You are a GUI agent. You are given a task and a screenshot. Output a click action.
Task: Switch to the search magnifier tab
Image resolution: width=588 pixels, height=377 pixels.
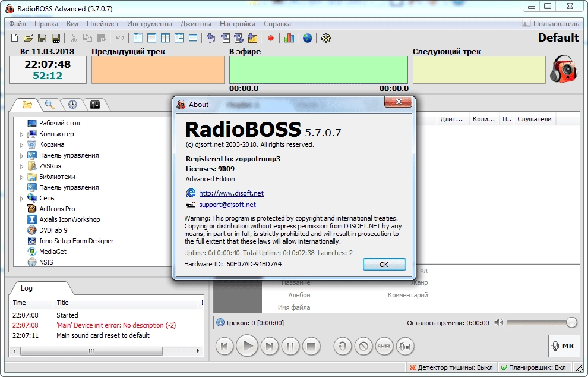pyautogui.click(x=49, y=105)
